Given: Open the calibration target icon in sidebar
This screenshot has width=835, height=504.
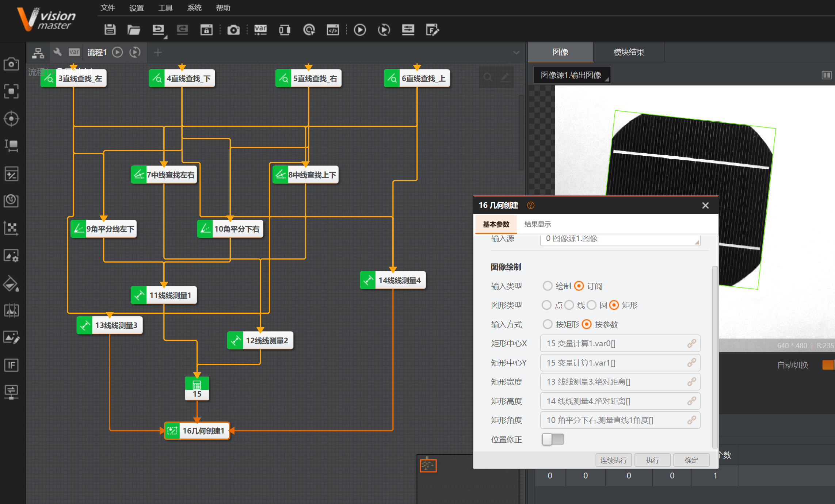Looking at the screenshot, I should tap(11, 119).
